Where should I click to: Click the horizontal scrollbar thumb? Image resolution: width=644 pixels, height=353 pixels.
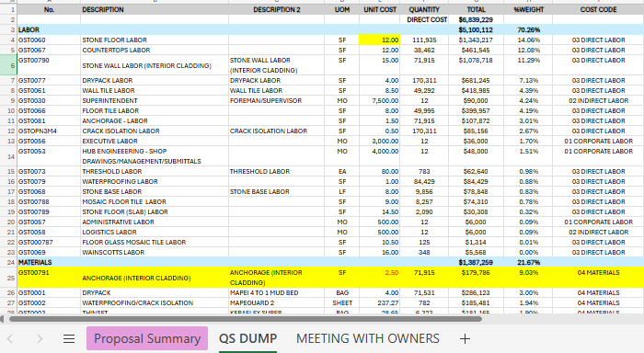click(246, 319)
